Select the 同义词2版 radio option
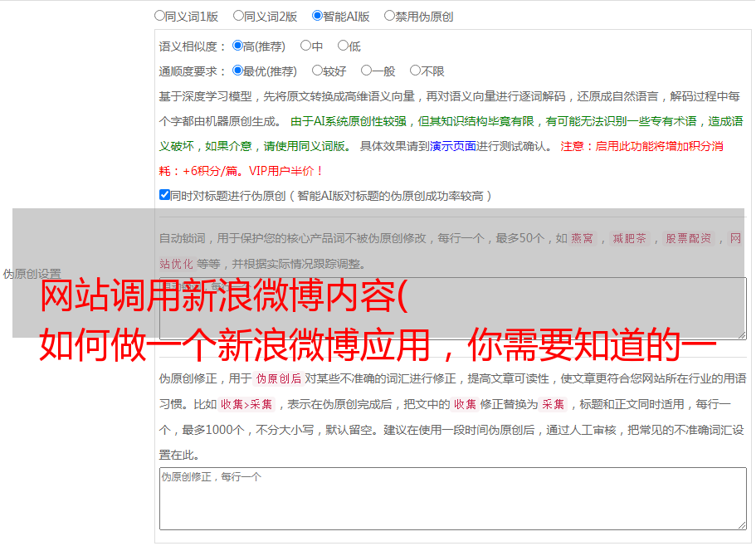Image resolution: width=756 pixels, height=546 pixels. pos(238,16)
